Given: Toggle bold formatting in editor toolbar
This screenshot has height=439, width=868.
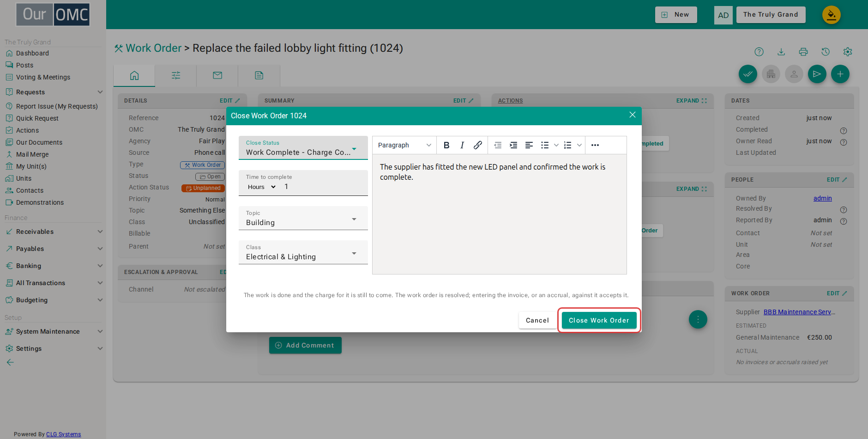Looking at the screenshot, I should point(446,145).
